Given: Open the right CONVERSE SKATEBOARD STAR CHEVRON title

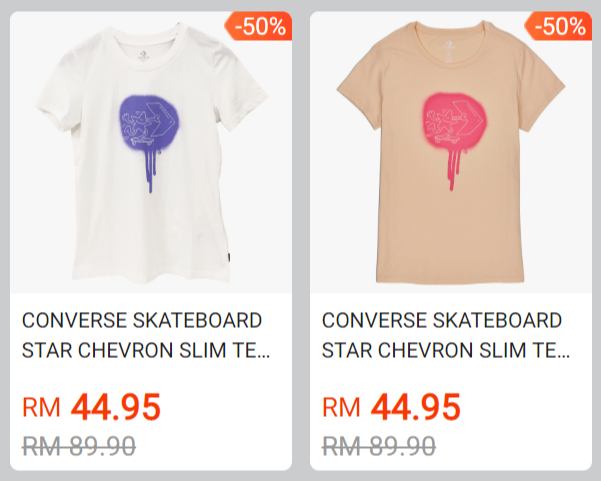Looking at the screenshot, I should click(x=446, y=335).
